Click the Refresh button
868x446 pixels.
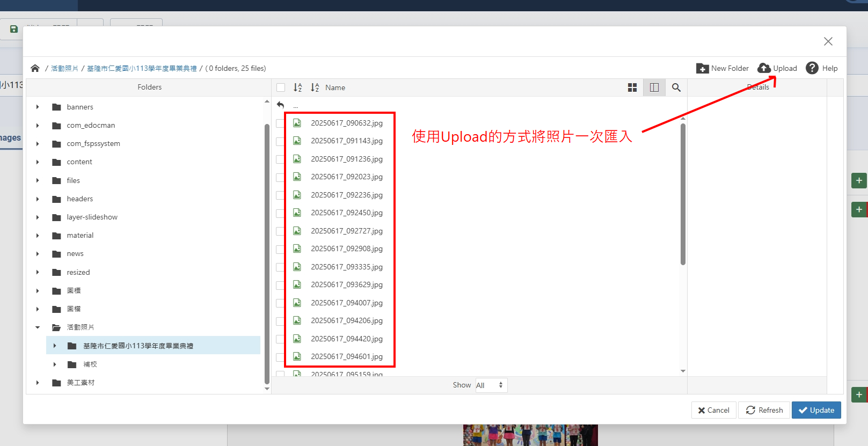[764, 410]
